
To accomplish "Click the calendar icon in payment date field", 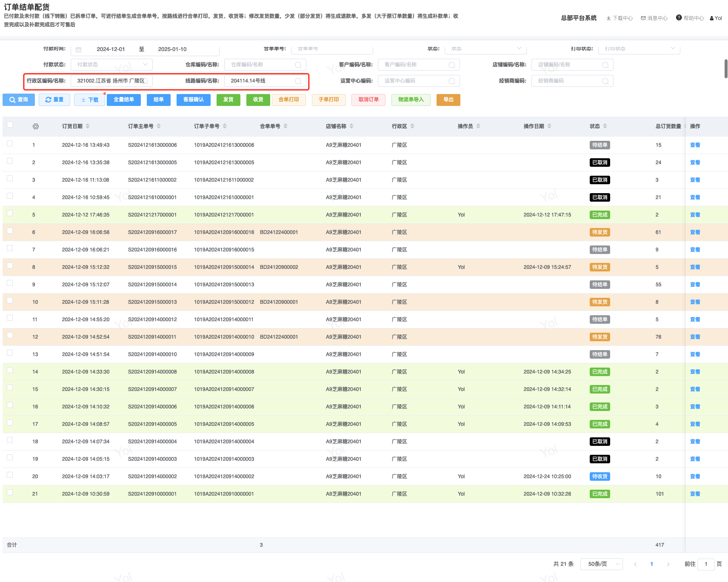I will click(x=79, y=49).
